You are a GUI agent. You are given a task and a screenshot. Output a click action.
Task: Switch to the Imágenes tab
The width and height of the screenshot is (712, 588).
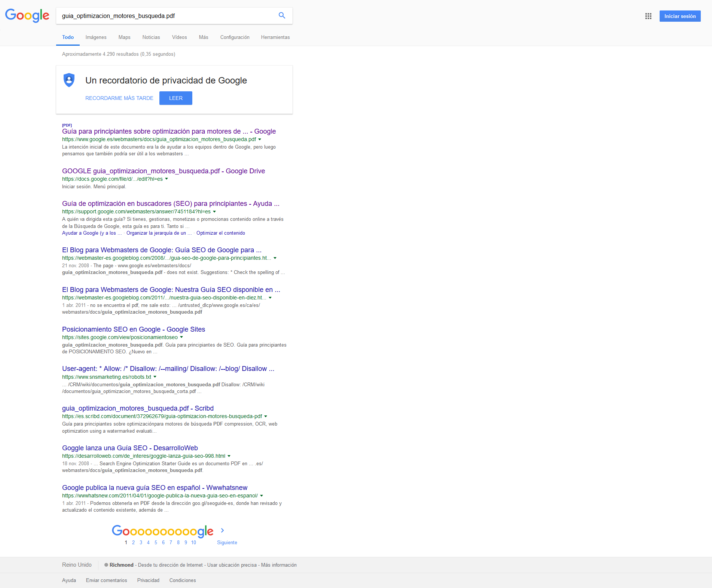[x=96, y=37]
